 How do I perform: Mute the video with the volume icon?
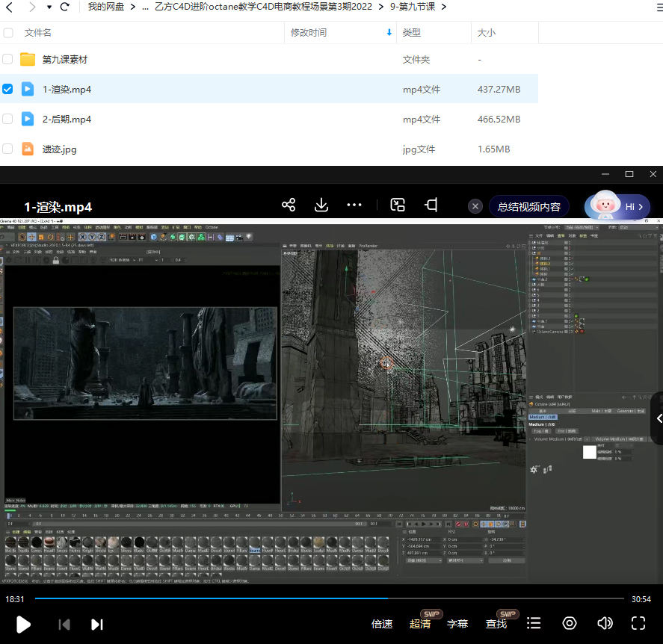(605, 624)
